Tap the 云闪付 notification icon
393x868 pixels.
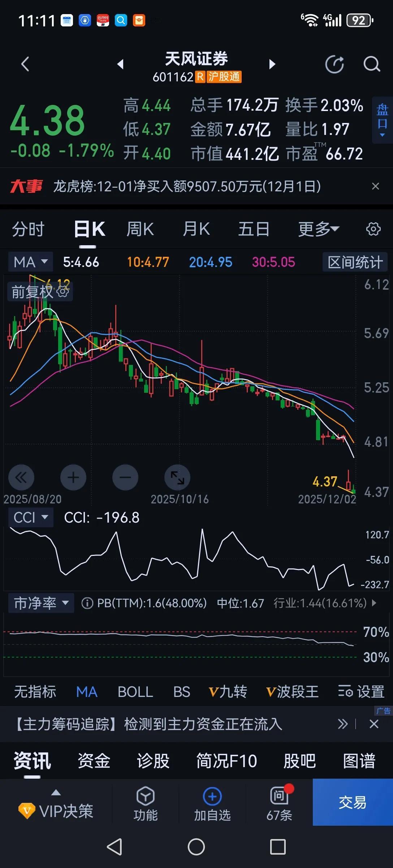[103, 21]
